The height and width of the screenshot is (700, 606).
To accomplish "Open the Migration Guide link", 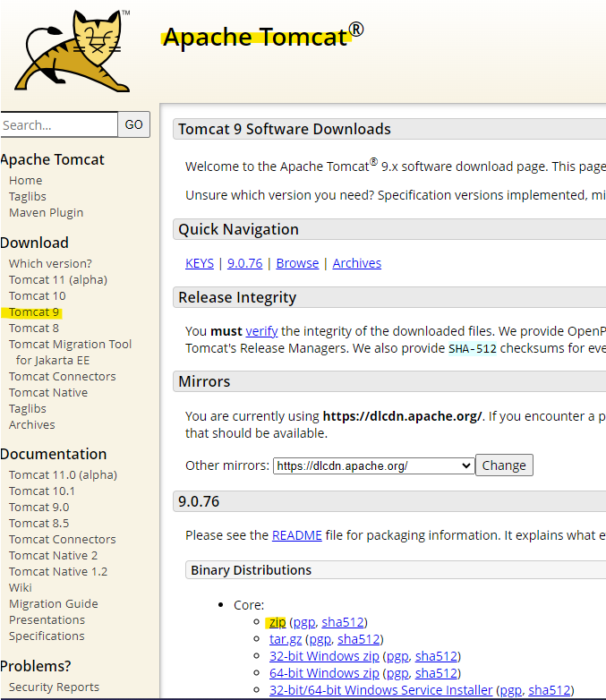I will 53,603.
